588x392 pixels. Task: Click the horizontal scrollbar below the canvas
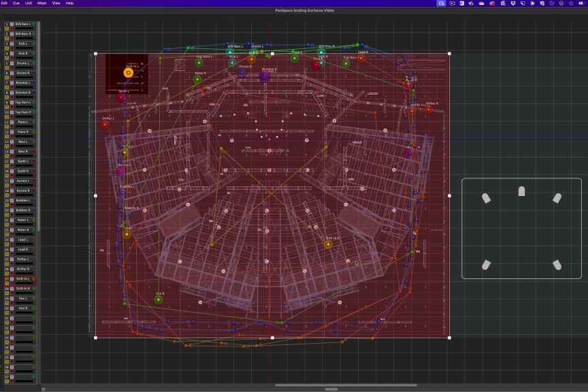345,385
